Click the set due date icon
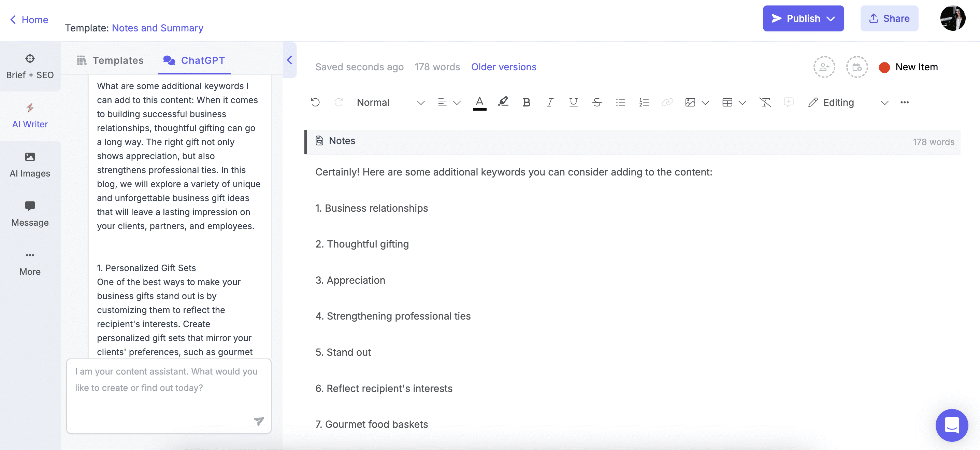This screenshot has width=980, height=450. point(857,67)
